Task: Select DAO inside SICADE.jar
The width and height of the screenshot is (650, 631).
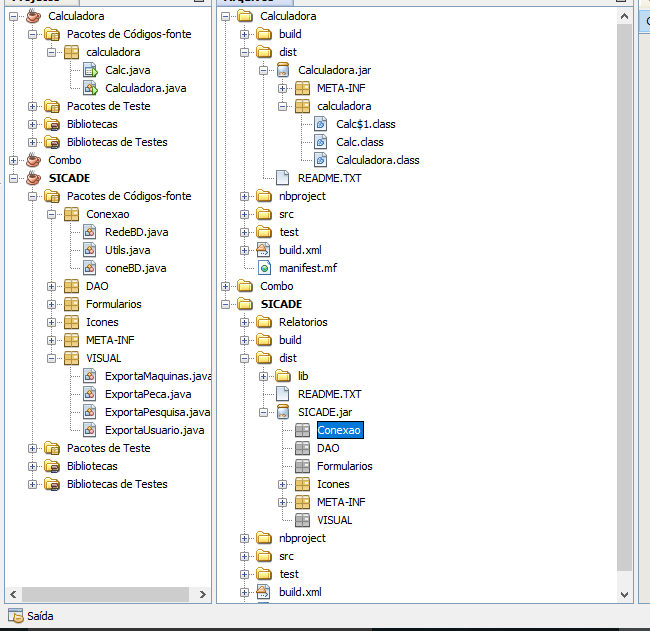Action: (328, 448)
